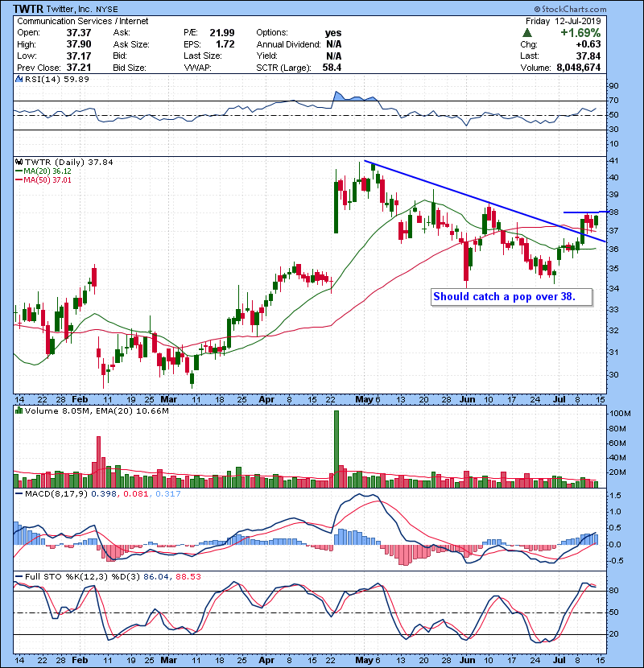Click the tallest green volume bar in late April

click(336, 449)
